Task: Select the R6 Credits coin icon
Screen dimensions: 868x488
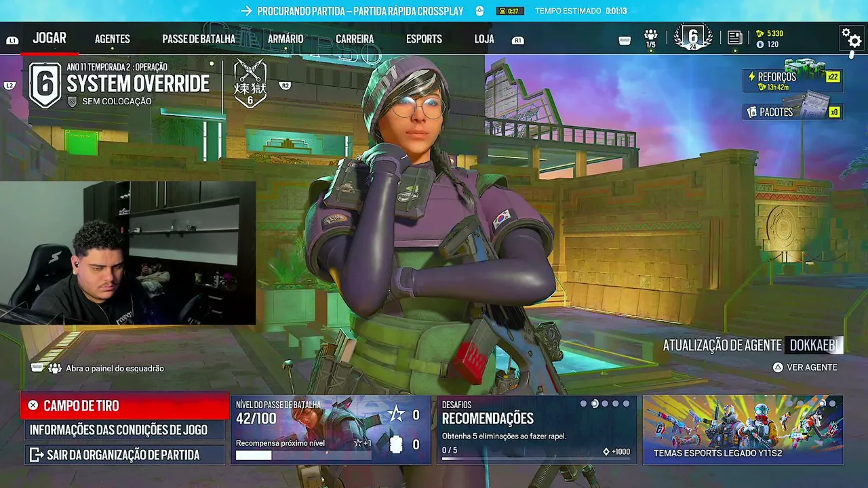Action: click(760, 45)
